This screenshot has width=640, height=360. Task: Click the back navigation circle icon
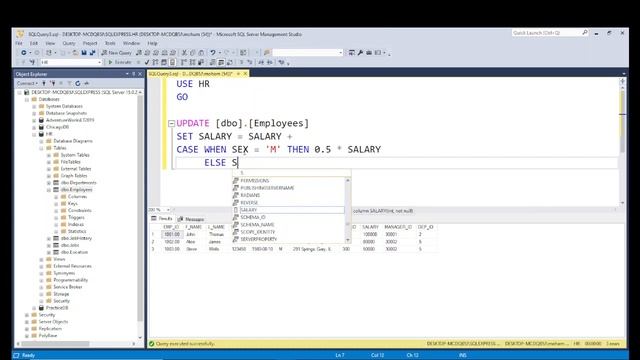[x=24, y=53]
